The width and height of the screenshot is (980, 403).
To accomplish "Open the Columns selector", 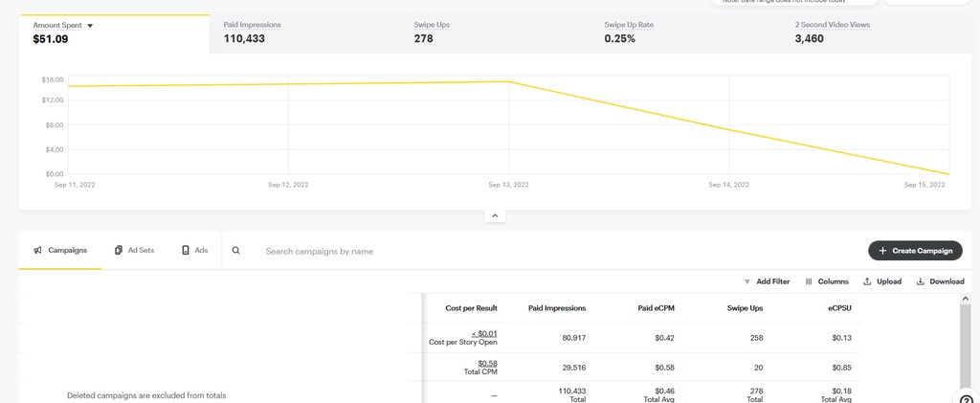I will tap(827, 281).
